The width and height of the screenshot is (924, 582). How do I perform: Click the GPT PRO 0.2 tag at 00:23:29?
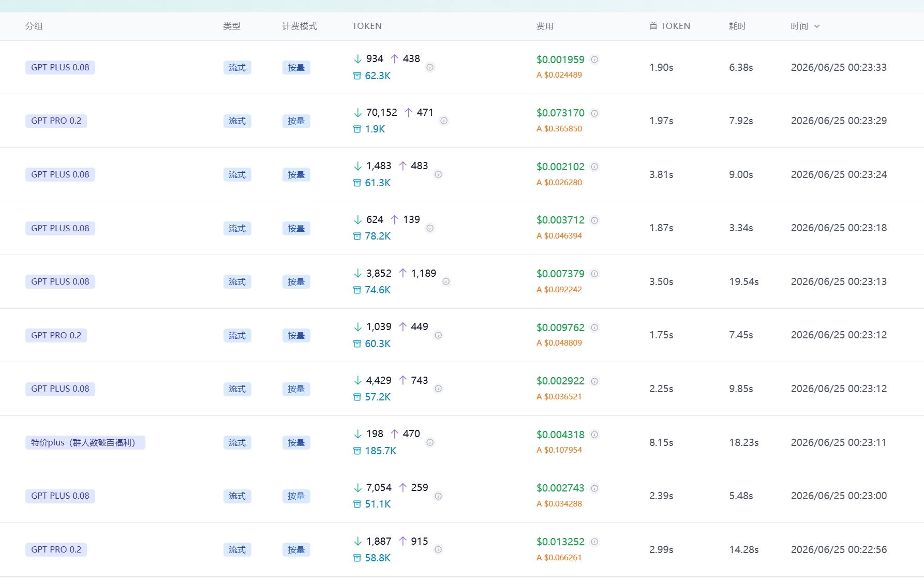point(56,121)
